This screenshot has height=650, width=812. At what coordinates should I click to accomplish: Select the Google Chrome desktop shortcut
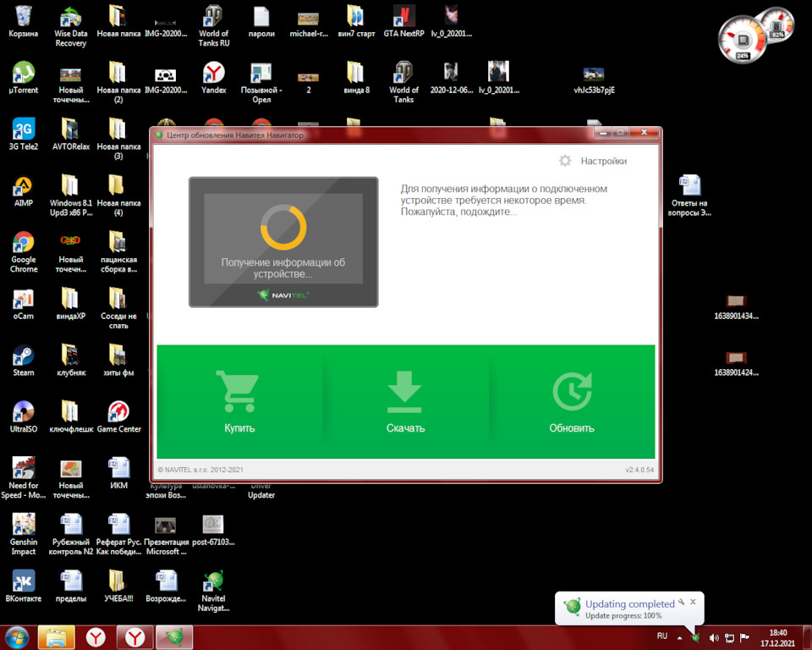click(24, 252)
